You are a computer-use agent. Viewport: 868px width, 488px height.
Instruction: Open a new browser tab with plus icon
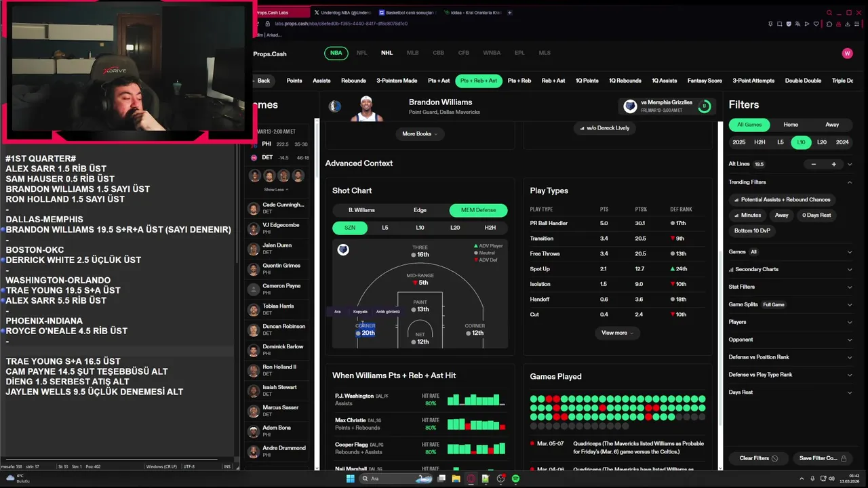click(x=510, y=12)
